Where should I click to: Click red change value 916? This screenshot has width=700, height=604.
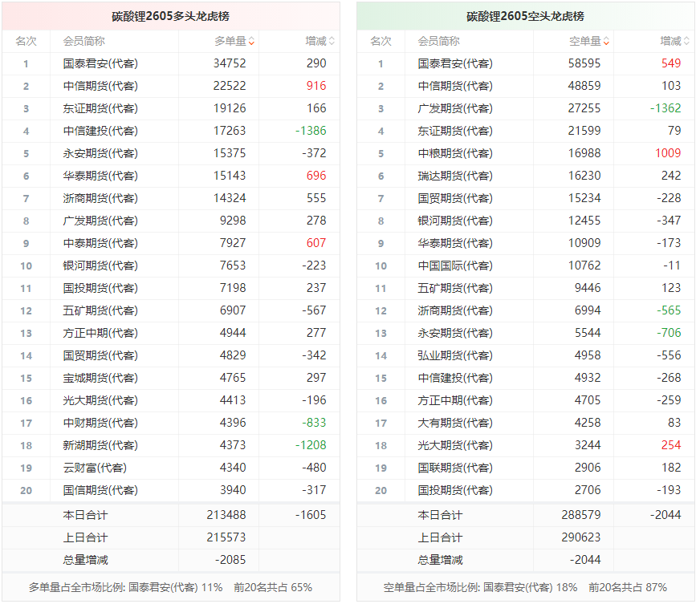click(x=316, y=86)
